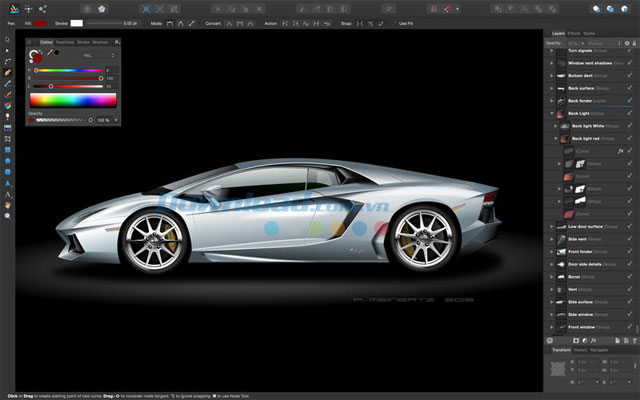Switch to the Effects tab
This screenshot has height=400, width=640.
pos(574,33)
